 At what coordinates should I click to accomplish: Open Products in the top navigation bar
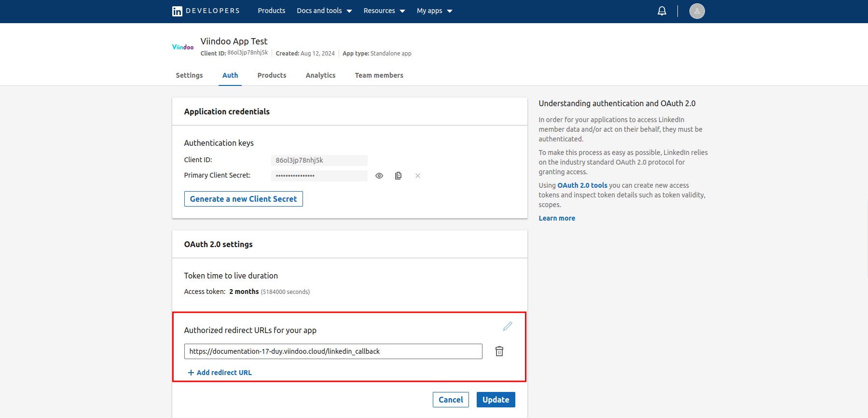pyautogui.click(x=271, y=11)
